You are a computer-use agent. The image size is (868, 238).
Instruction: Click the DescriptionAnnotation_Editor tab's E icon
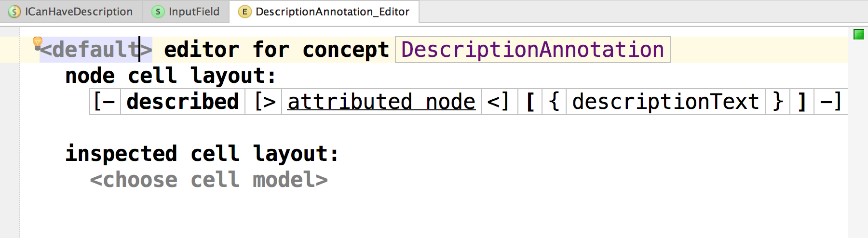[x=245, y=12]
